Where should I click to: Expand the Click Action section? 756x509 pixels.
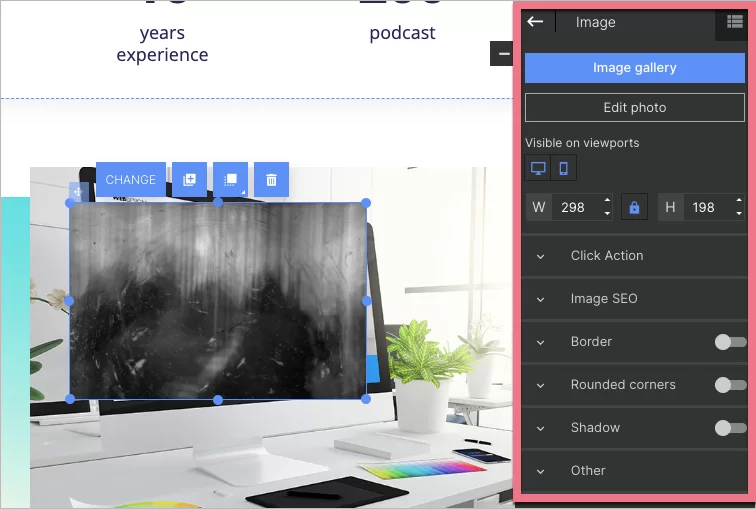point(606,256)
